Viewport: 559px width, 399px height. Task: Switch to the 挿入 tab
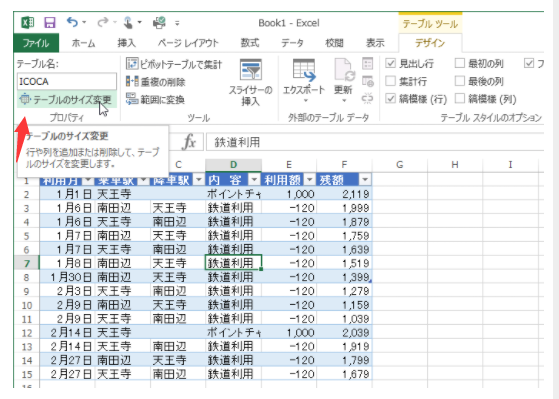pos(127,43)
